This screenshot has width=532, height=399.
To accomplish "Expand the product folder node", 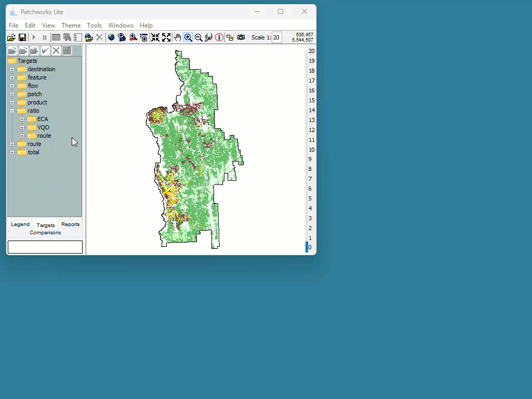I will point(12,102).
